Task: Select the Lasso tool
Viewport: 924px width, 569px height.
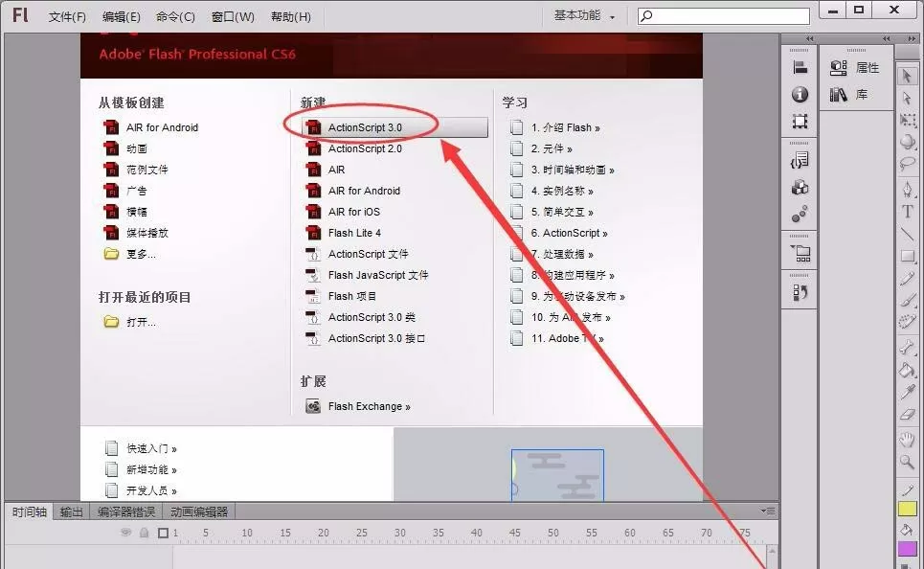Action: [x=908, y=164]
